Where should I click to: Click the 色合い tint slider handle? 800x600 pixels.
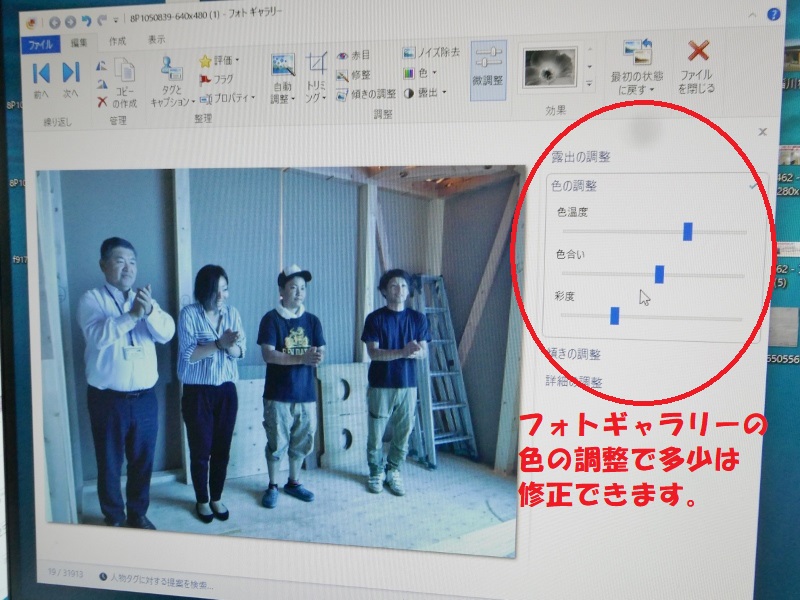click(659, 274)
